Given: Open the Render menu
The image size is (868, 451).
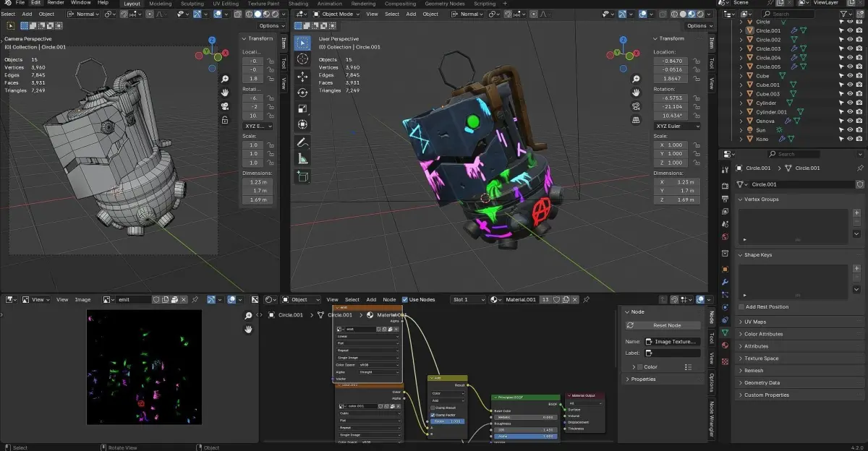Looking at the screenshot, I should click(x=56, y=3).
